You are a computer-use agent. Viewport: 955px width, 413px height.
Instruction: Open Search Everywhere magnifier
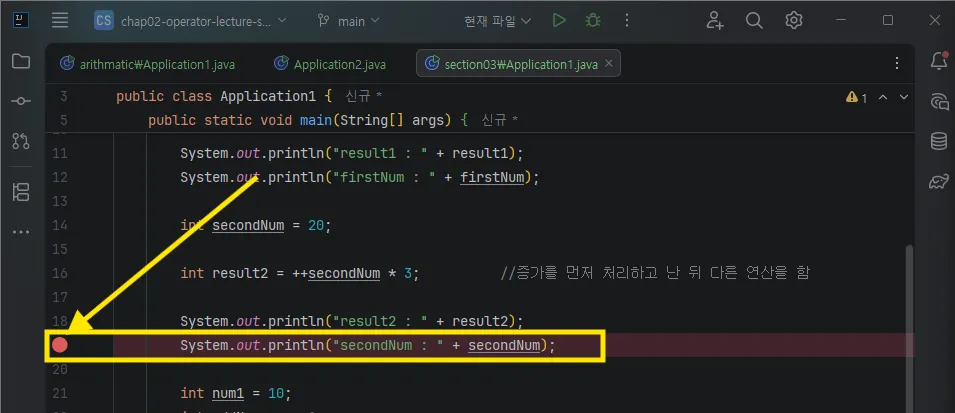[754, 21]
